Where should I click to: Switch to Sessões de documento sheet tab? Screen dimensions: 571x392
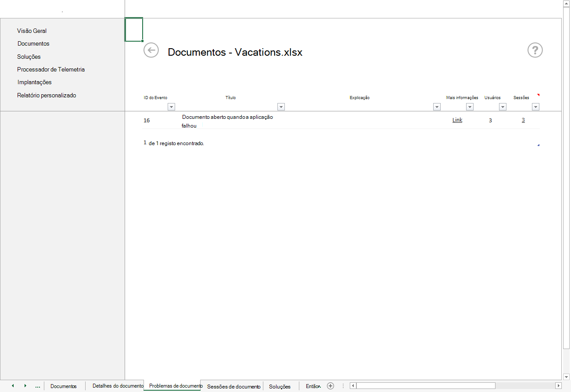point(233,386)
